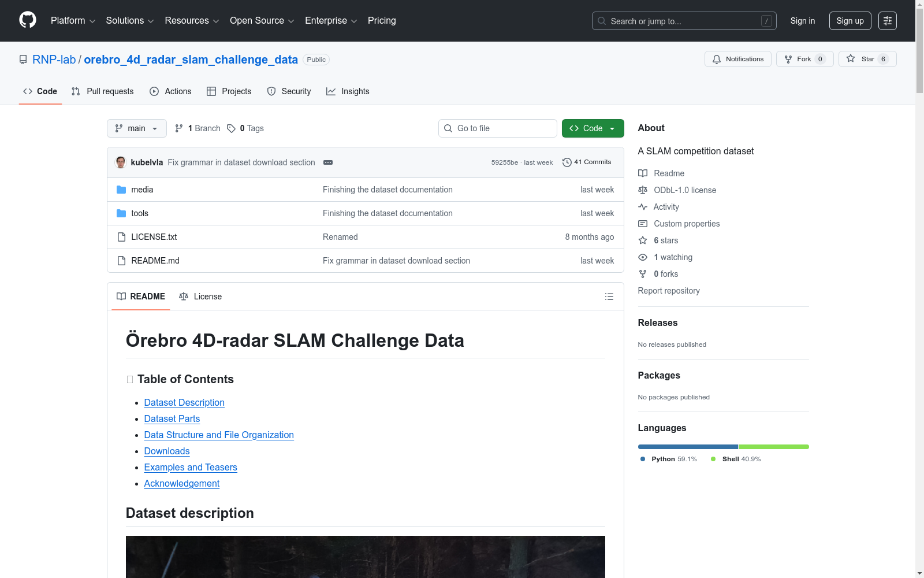Click the README.md file icon
This screenshot has width=924, height=578.
[x=121, y=261]
